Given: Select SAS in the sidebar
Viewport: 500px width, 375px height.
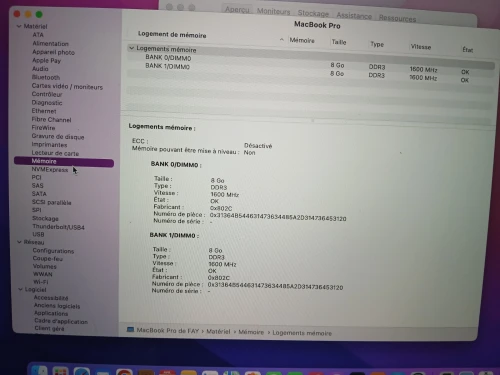Looking at the screenshot, I should click(x=37, y=186).
